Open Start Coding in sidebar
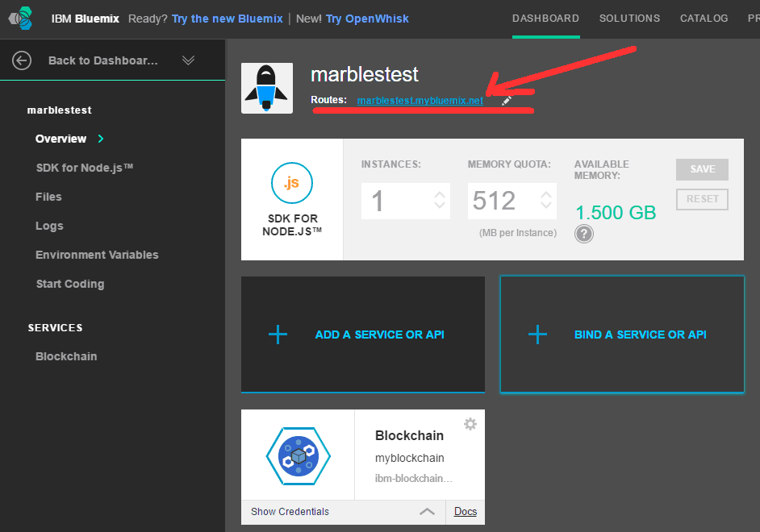760x532 pixels. pos(70,285)
